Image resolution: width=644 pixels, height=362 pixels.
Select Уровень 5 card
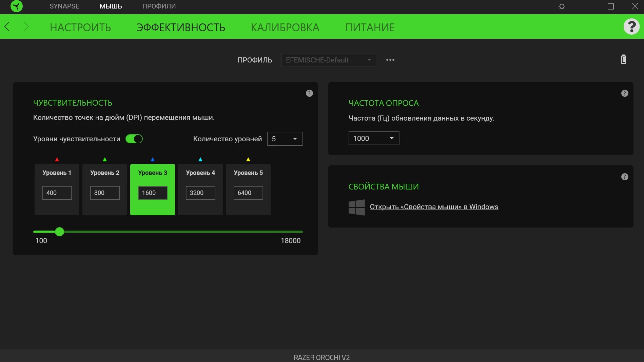coord(248,189)
